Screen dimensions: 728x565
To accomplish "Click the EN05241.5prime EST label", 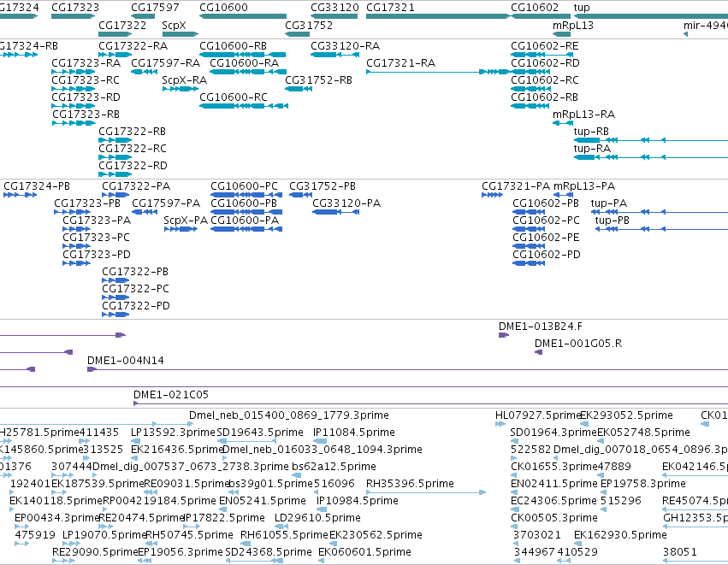I will coord(263,501).
